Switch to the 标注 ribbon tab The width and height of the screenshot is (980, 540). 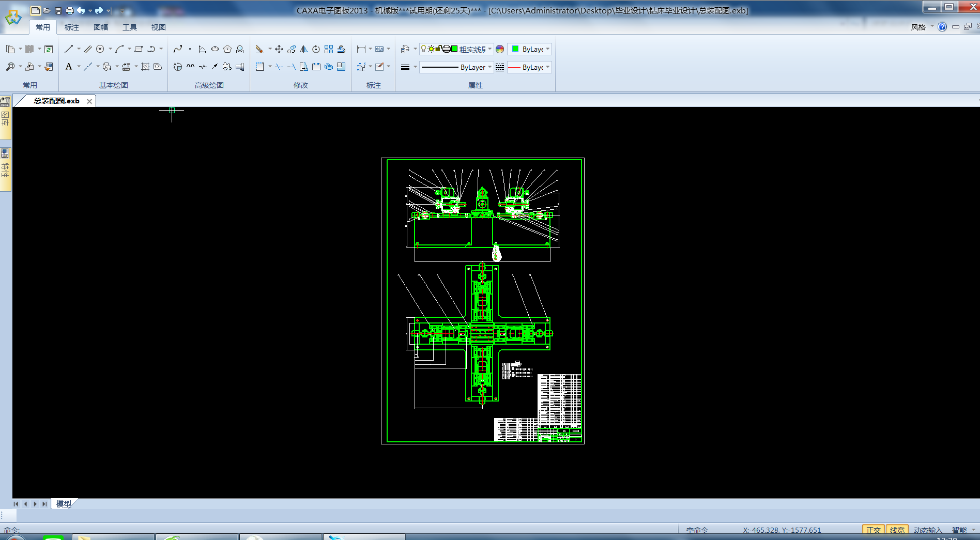pos(72,27)
